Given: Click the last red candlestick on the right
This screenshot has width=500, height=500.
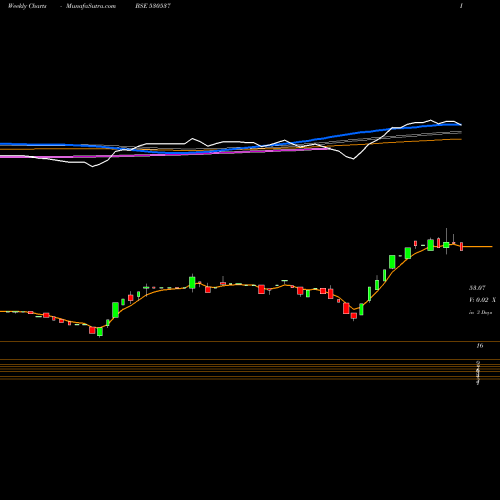Looking at the screenshot, I should [462, 246].
